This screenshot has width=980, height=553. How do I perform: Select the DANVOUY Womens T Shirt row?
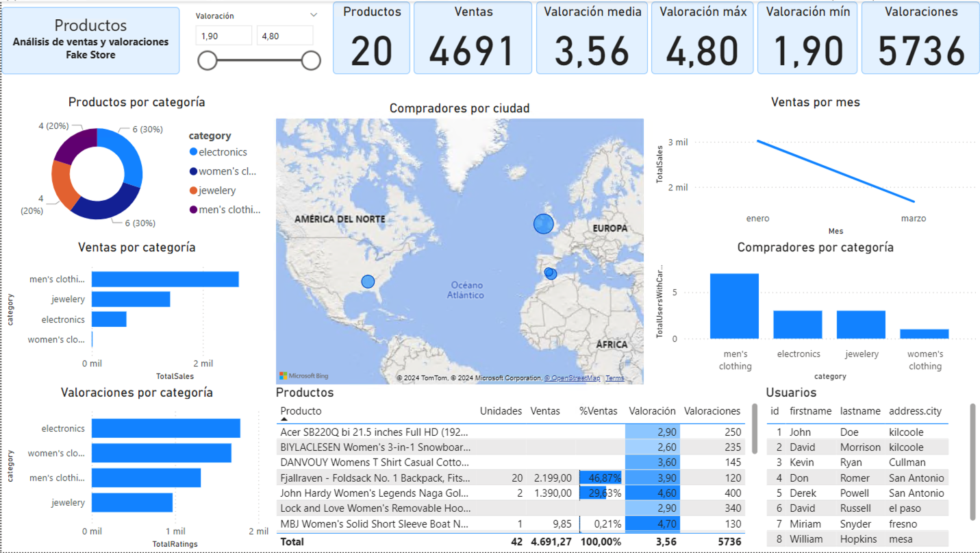(511, 462)
